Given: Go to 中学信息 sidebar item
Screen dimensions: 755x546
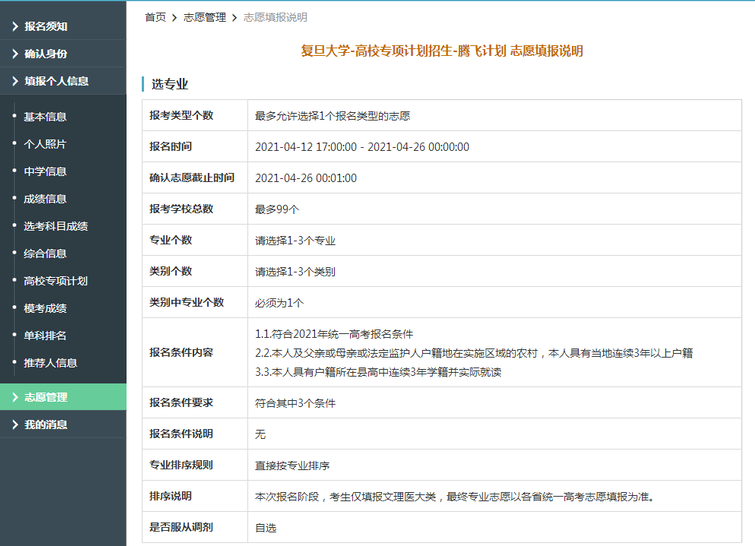Looking at the screenshot, I should [45, 171].
